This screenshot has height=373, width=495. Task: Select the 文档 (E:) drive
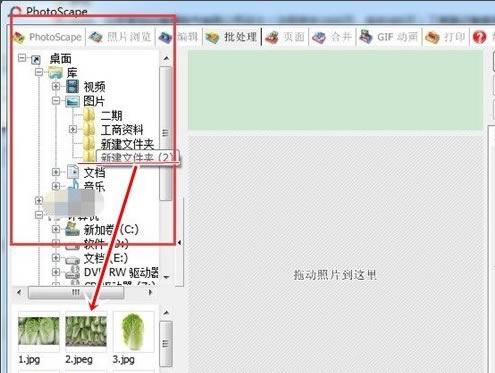[x=106, y=258]
